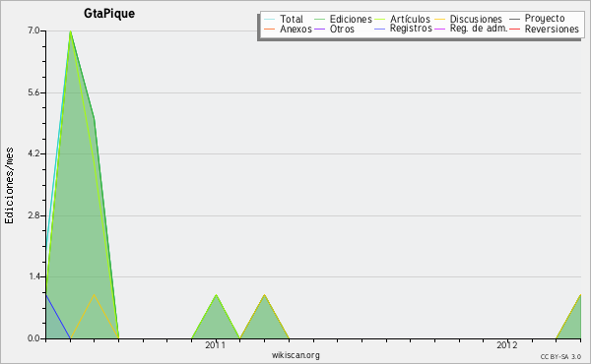Click the cyan Total legend line swatch

pyautogui.click(x=270, y=19)
